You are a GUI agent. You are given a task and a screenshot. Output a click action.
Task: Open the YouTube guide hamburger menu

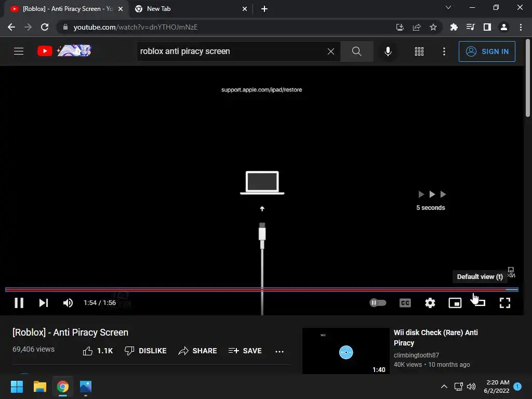[19, 51]
